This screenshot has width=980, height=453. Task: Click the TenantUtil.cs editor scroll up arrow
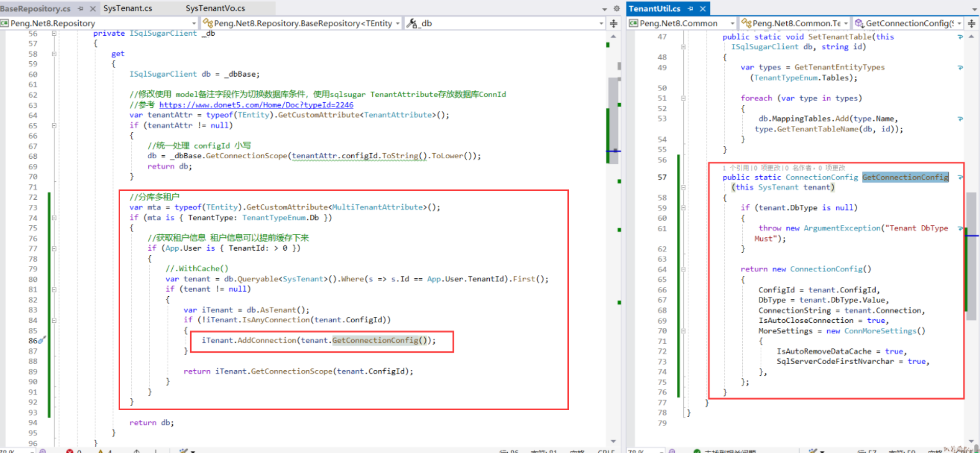[971, 36]
